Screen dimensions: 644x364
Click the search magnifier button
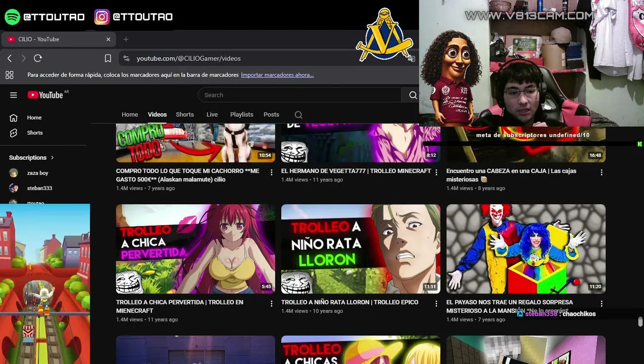(x=413, y=95)
